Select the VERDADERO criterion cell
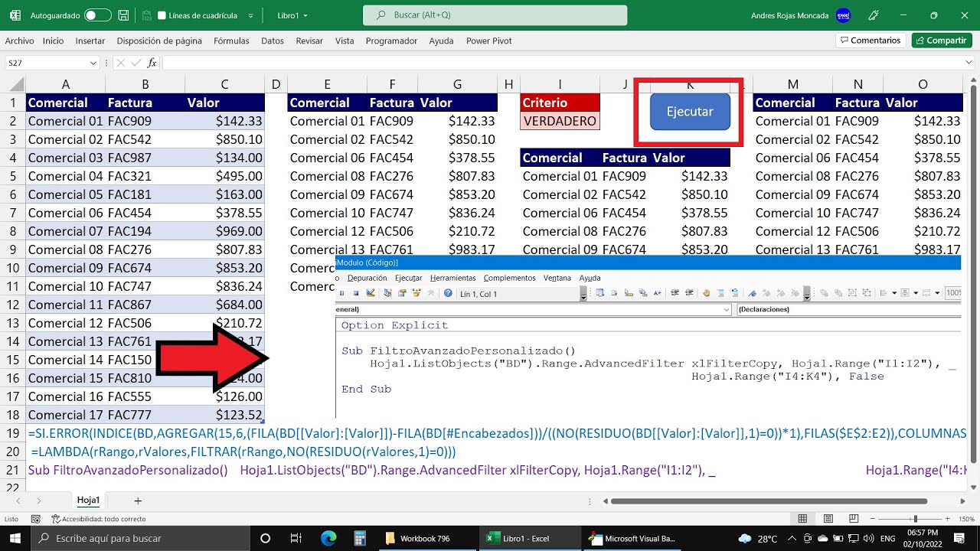This screenshot has width=980, height=551. (x=560, y=121)
